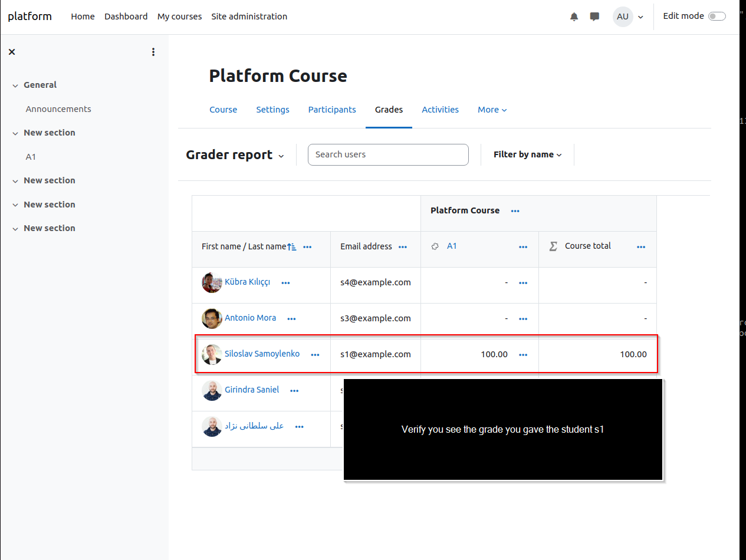Screen dimensions: 746x560
Task: Open Site administration
Action: tap(249, 17)
